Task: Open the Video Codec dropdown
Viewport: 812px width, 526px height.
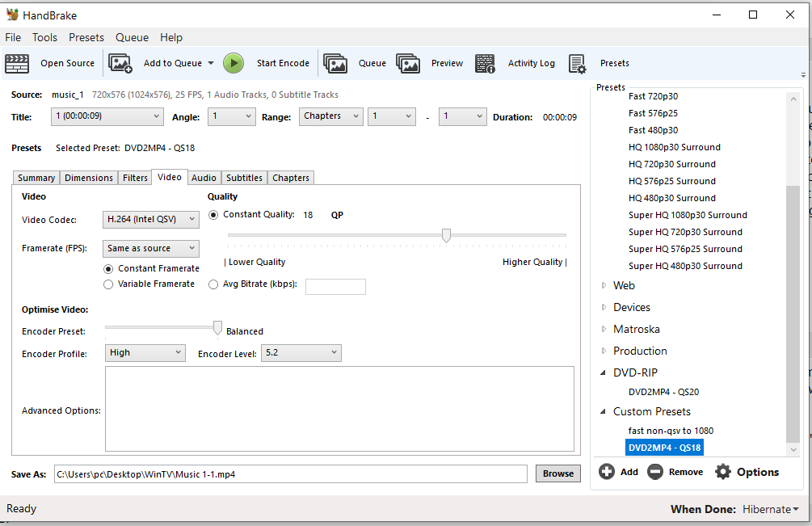Action: pos(151,220)
